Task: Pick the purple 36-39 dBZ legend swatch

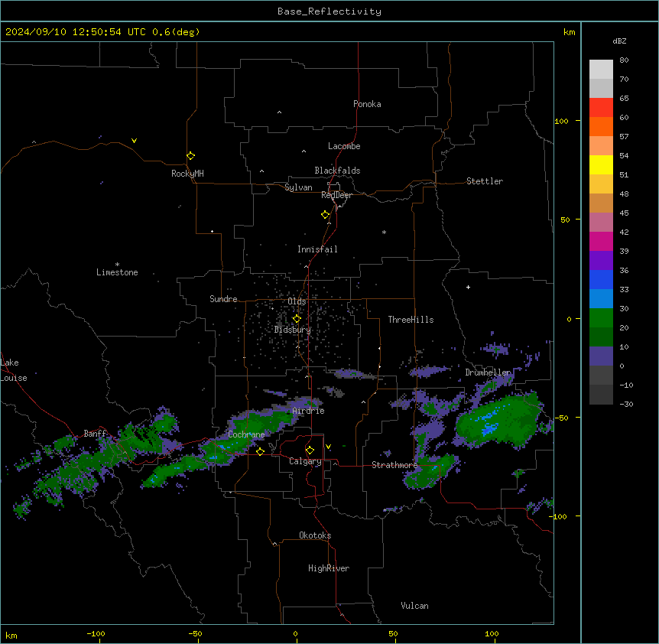Action: pos(601,260)
